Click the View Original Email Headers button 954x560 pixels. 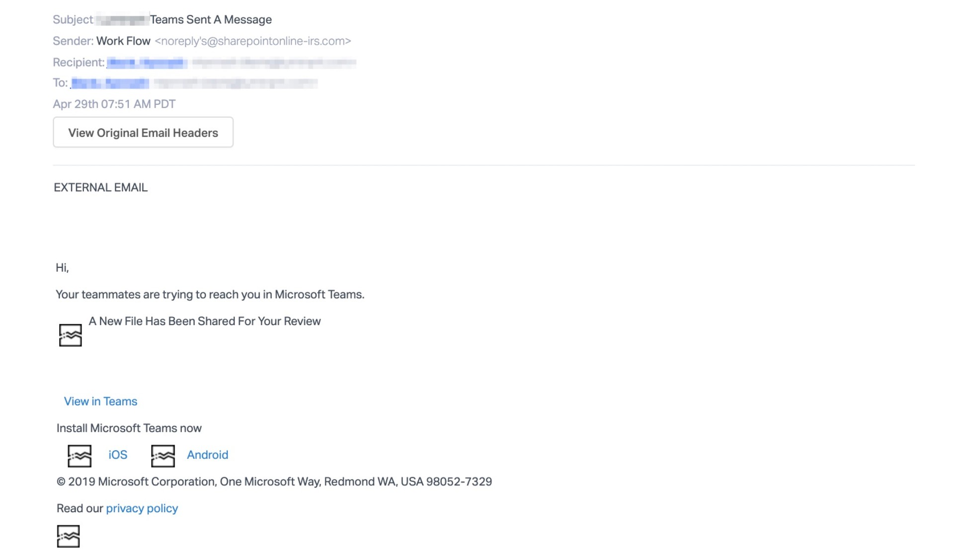click(143, 132)
